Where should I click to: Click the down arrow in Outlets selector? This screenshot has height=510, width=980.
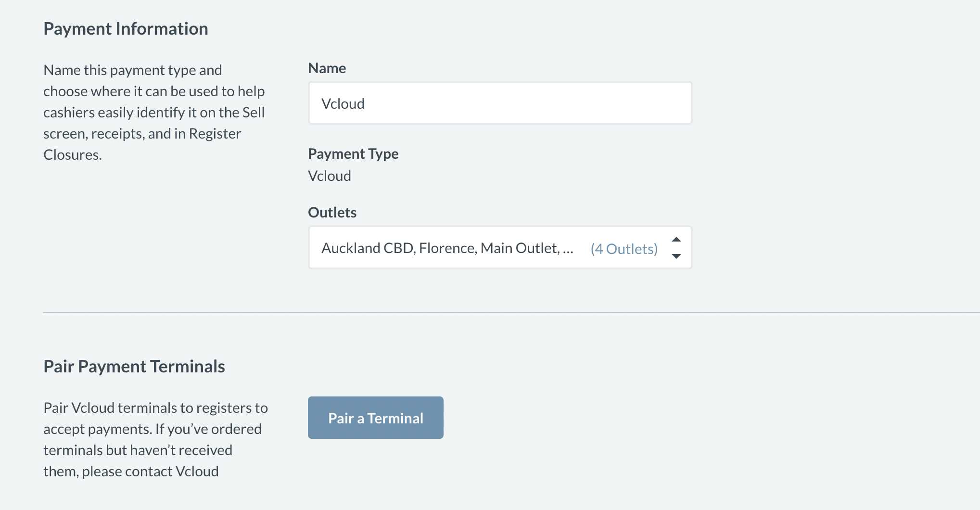click(676, 256)
